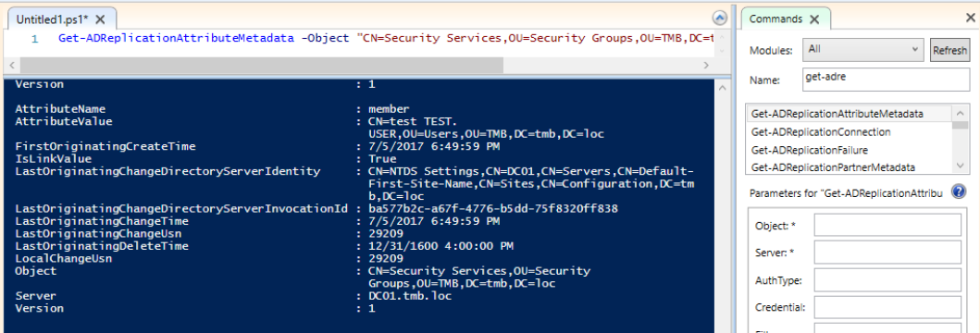980x333 pixels.
Task: Select Get-ADReplicationFailure in the list
Action: tap(848, 150)
